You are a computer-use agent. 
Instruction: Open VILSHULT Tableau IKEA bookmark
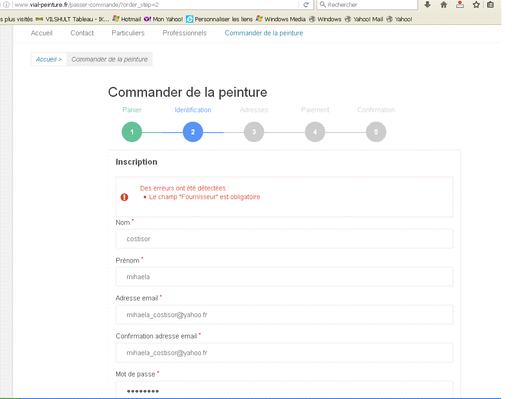72,19
